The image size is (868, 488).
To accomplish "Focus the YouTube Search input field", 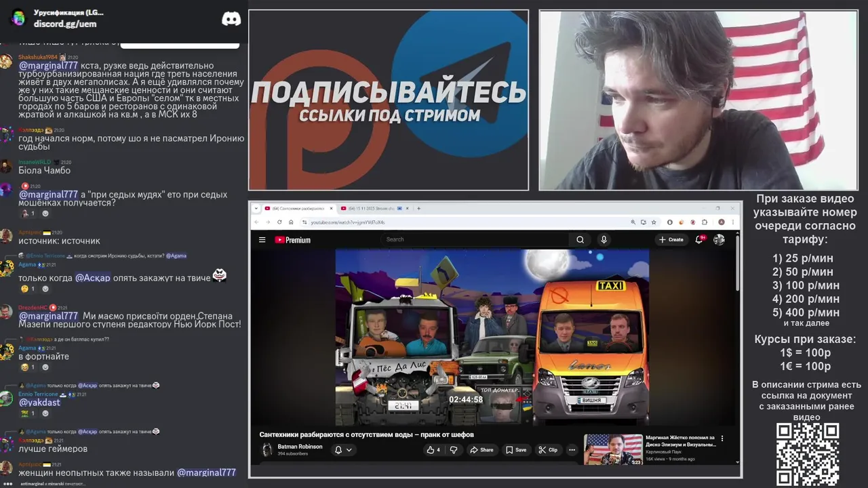I will (x=475, y=239).
